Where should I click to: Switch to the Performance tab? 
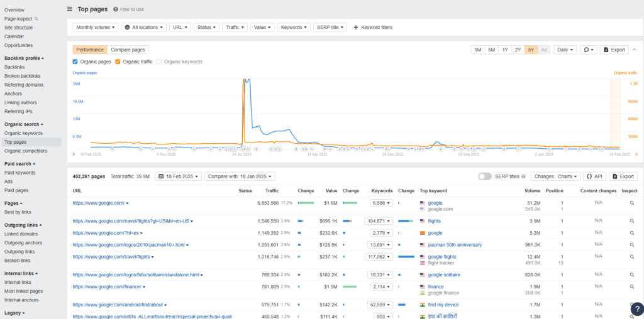click(90, 50)
